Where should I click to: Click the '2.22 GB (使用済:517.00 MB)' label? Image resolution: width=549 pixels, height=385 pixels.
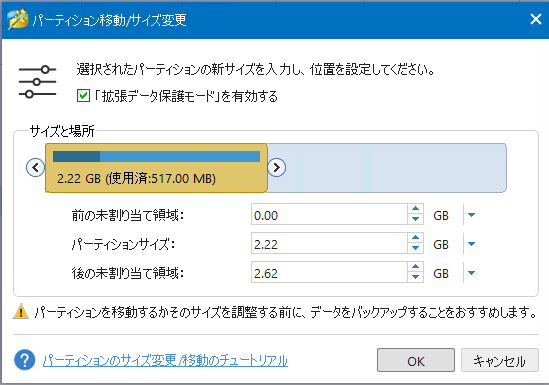point(136,179)
